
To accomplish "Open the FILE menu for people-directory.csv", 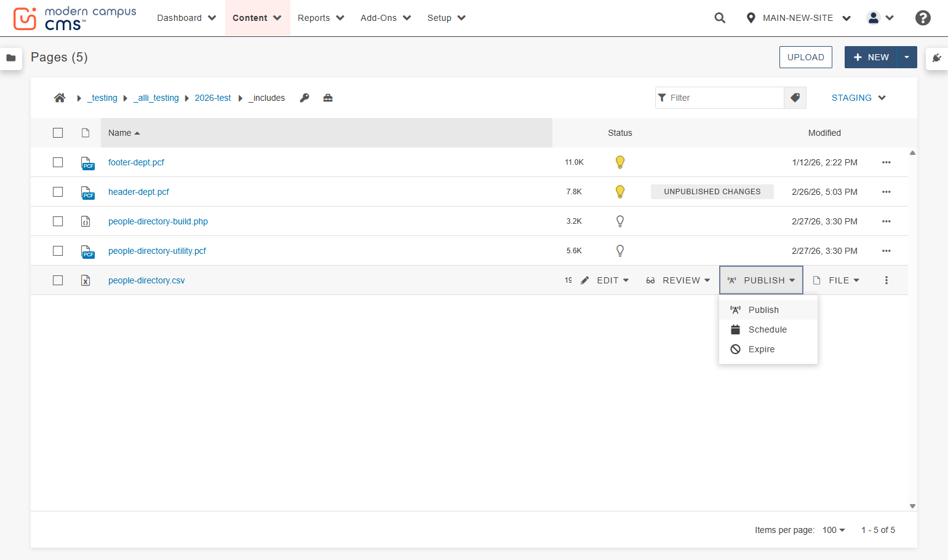I will 836,280.
